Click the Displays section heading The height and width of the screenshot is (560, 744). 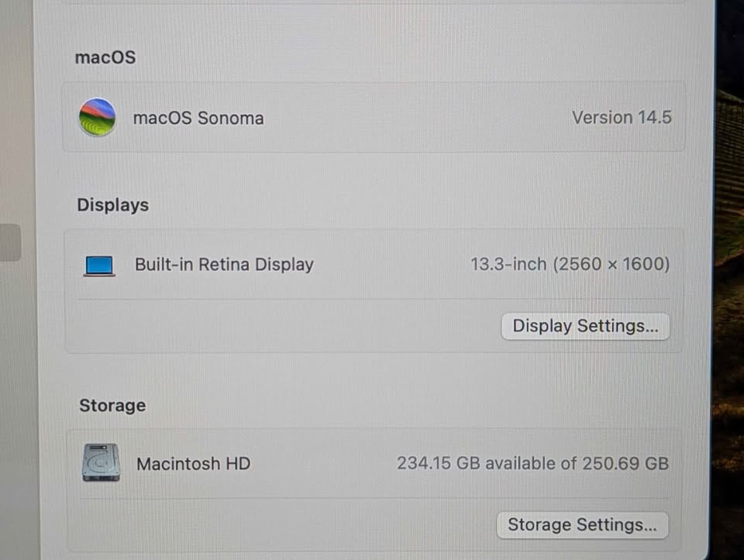pos(112,205)
